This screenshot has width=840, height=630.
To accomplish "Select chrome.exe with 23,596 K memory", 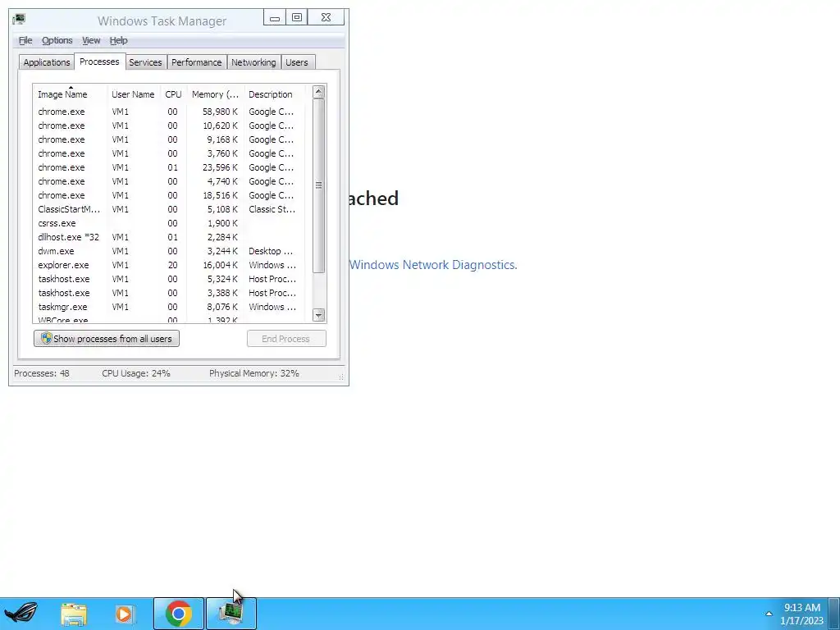I will point(169,167).
